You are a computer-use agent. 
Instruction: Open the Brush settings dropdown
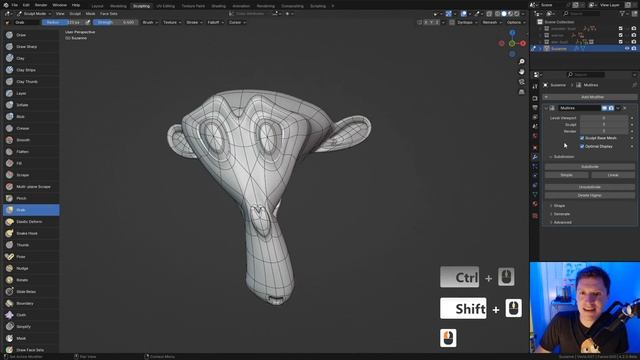(x=150, y=22)
